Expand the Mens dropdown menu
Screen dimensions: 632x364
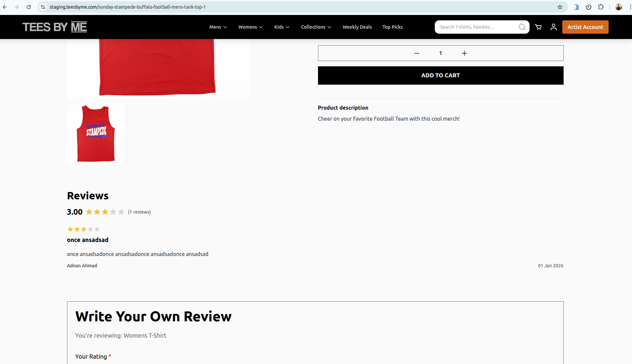[218, 27]
